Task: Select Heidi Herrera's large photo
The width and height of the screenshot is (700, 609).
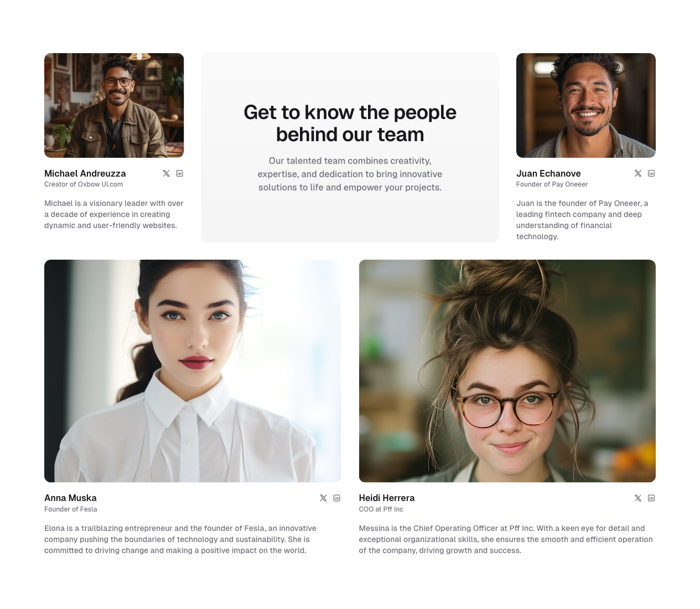Action: (507, 371)
